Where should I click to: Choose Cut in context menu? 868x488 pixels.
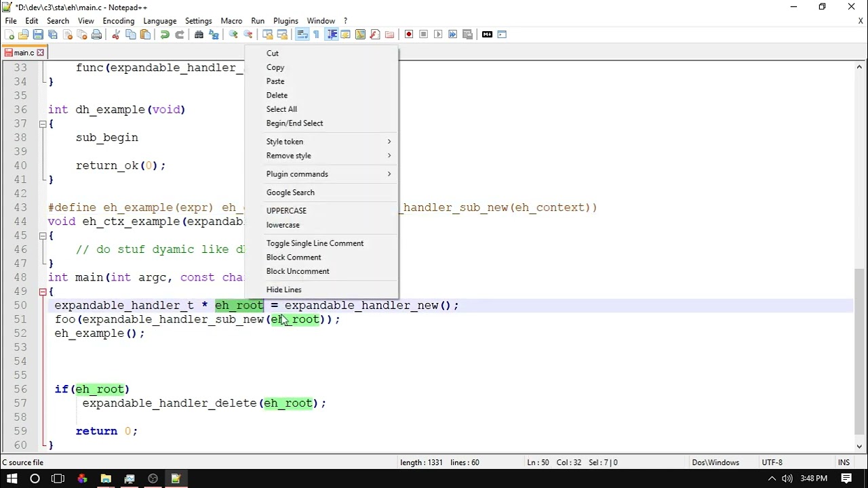point(321,54)
